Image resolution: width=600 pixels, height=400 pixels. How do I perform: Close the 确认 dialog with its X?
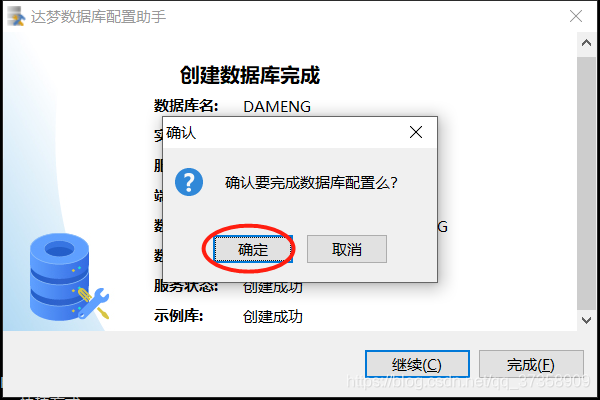(416, 132)
